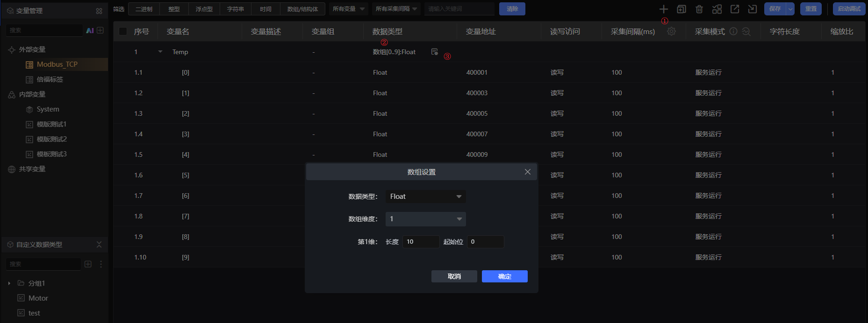Click the duplicate variable icon in toolbar
The width and height of the screenshot is (868, 323).
(x=681, y=9)
